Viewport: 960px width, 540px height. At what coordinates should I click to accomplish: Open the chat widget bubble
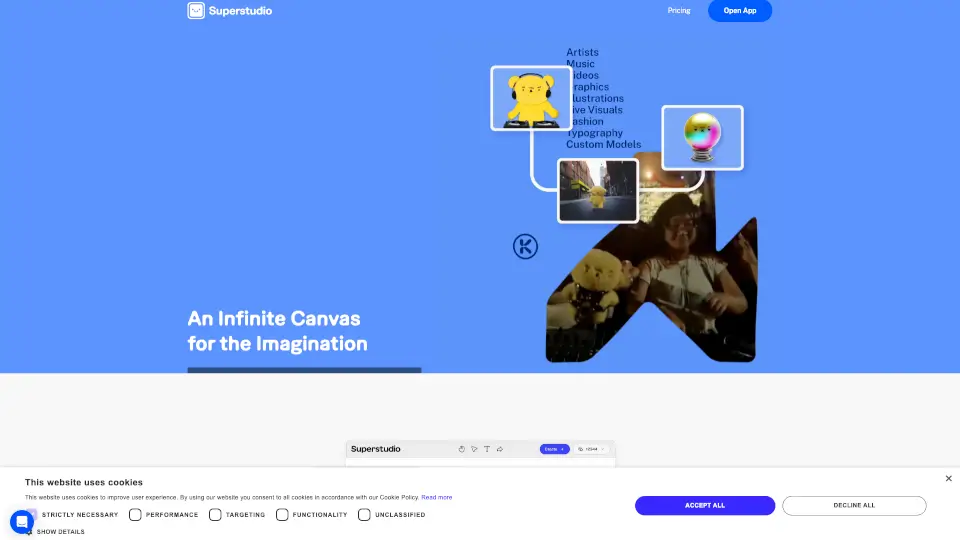coord(21,521)
